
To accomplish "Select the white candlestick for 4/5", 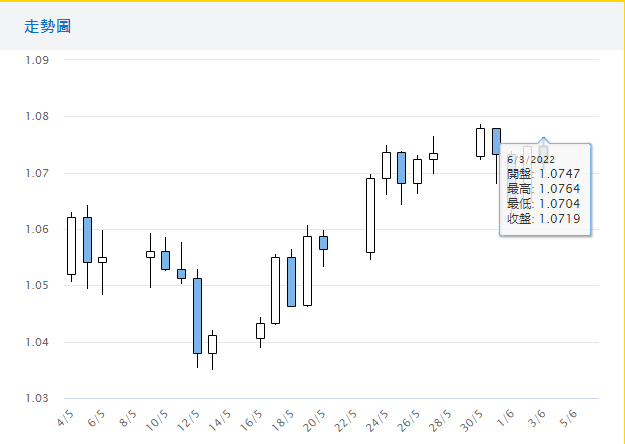I will click(x=71, y=246).
